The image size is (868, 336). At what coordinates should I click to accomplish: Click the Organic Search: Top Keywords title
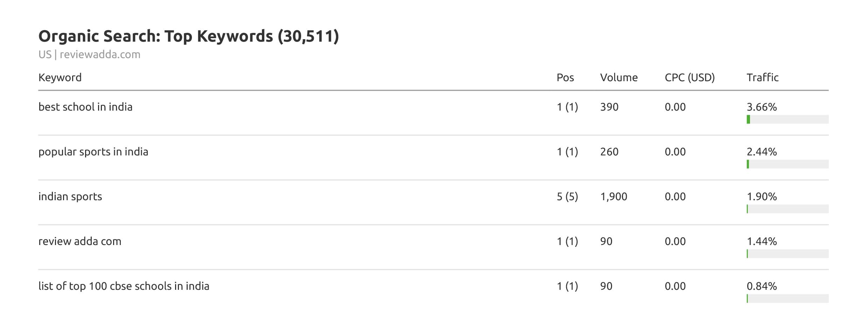pos(188,36)
